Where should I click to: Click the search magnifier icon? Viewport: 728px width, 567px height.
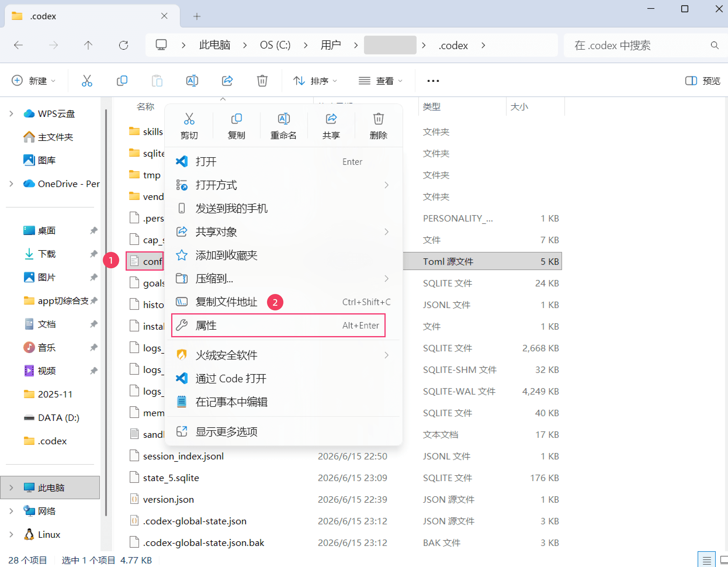pos(715,45)
